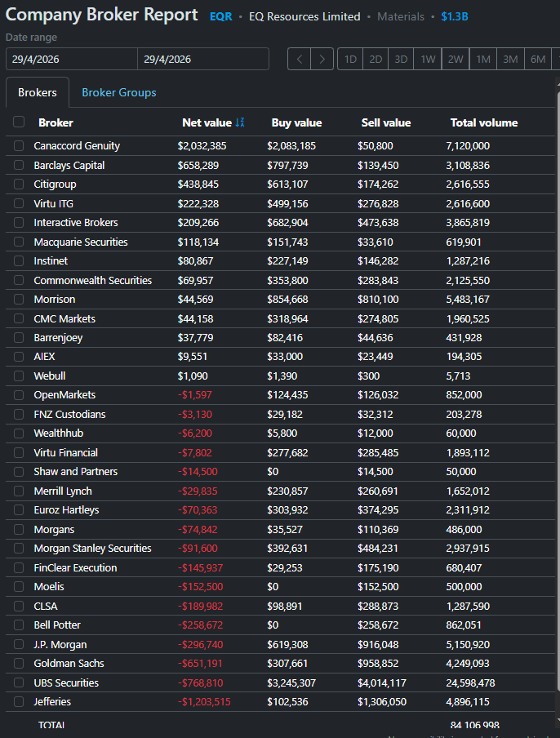
Task: Check the Webull row checkbox
Action: pos(19,376)
